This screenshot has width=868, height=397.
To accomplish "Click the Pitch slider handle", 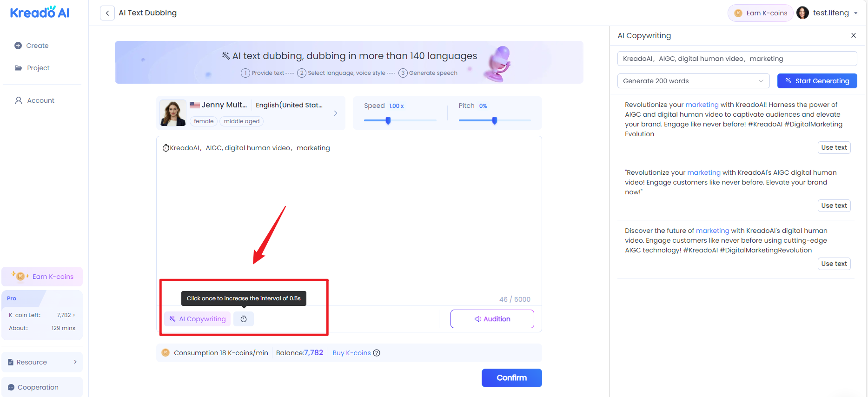I will coord(495,121).
